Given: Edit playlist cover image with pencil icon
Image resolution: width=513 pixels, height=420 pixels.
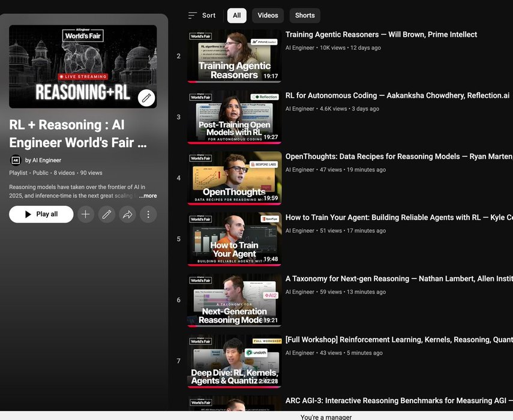Looking at the screenshot, I should click(x=146, y=98).
